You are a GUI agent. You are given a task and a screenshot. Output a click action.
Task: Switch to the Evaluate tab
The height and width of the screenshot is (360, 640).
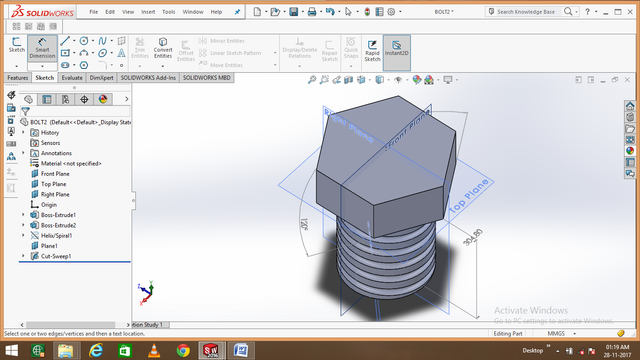tap(72, 78)
